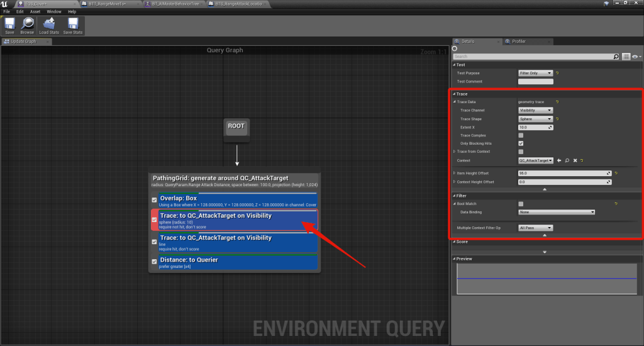Screen dimensions: 644x346
Task: Use selected asset arrow next to Context
Action: (559, 160)
